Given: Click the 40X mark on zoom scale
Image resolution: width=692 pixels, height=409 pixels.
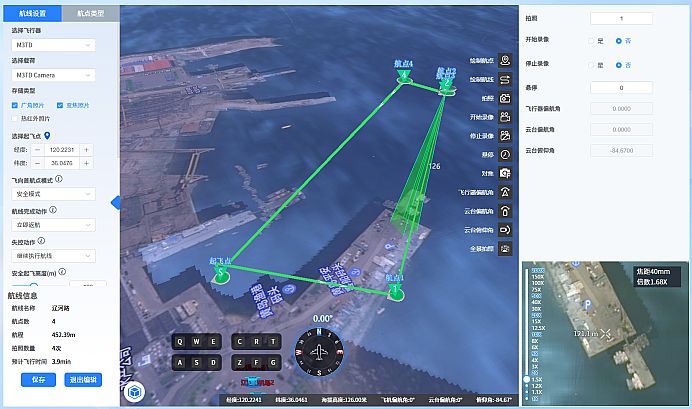Looking at the screenshot, I should 536,302.
